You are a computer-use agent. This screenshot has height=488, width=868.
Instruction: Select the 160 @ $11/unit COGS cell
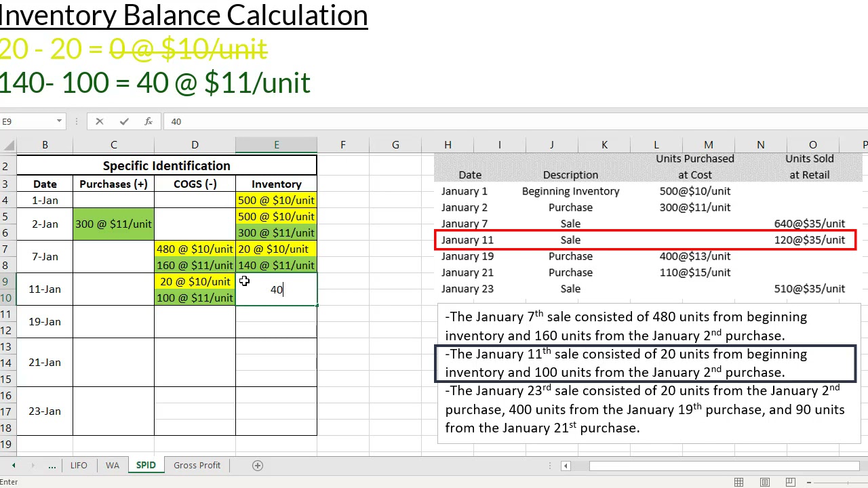tap(195, 265)
